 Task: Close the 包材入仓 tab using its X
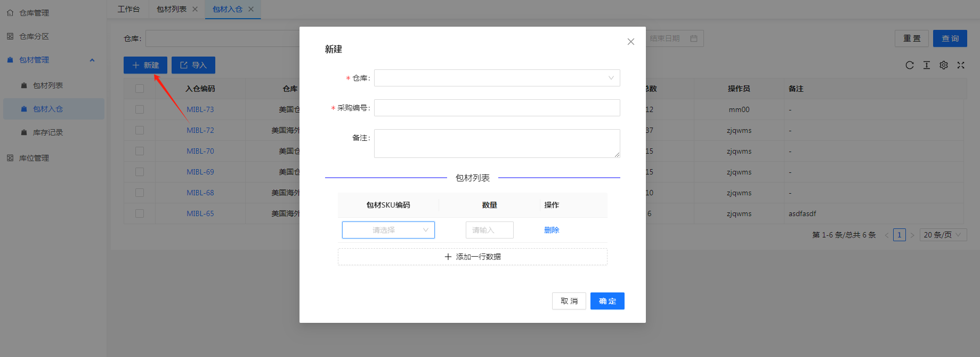tap(251, 9)
